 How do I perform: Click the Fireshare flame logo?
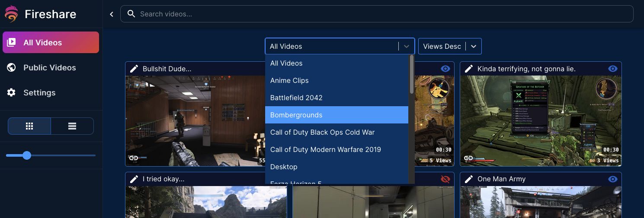tap(12, 14)
